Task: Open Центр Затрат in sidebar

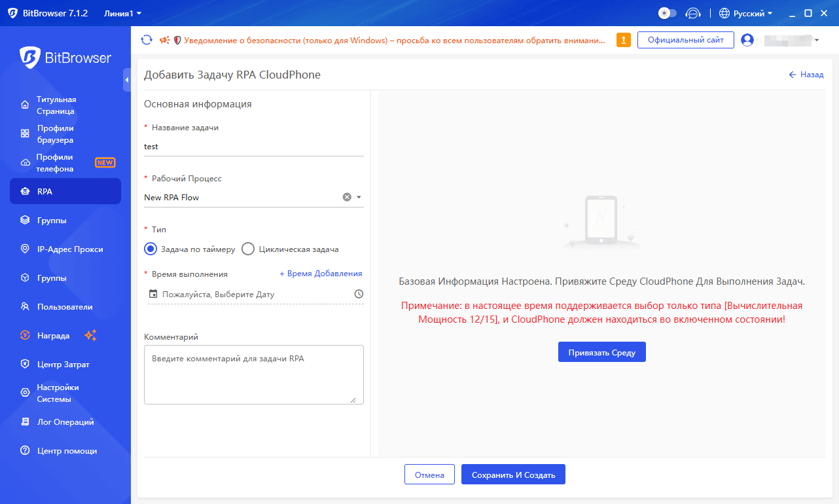Action: [x=65, y=365]
